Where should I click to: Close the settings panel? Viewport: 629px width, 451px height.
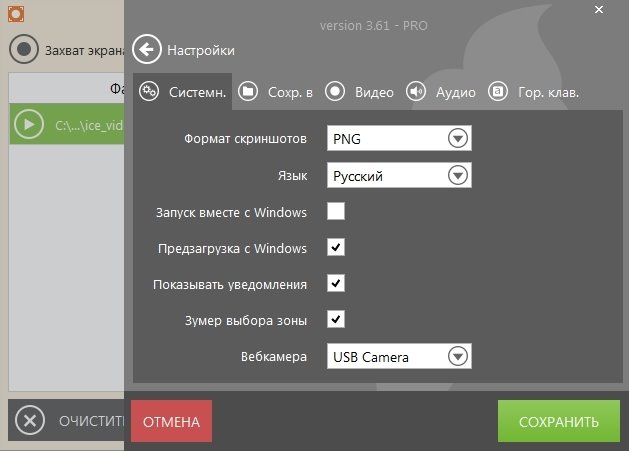599,10
